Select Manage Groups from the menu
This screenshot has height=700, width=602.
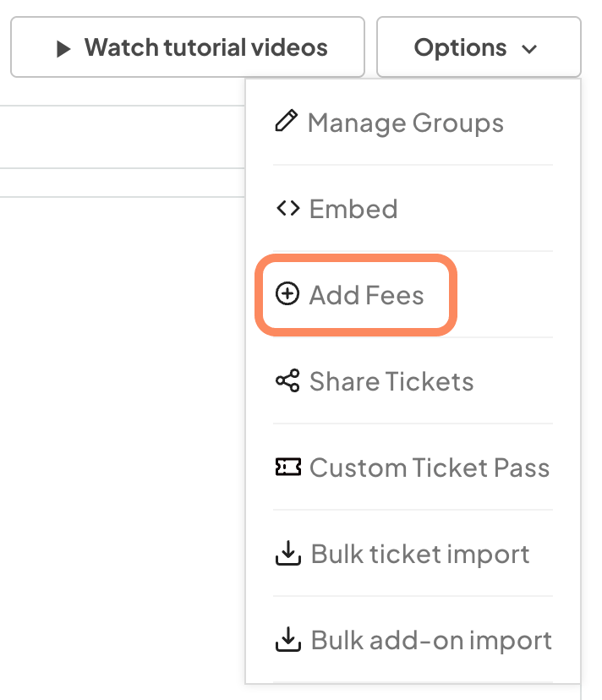pyautogui.click(x=406, y=123)
